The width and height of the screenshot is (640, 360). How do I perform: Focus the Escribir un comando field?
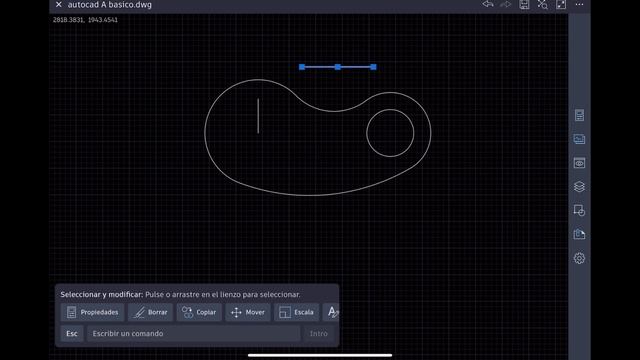[x=193, y=333]
